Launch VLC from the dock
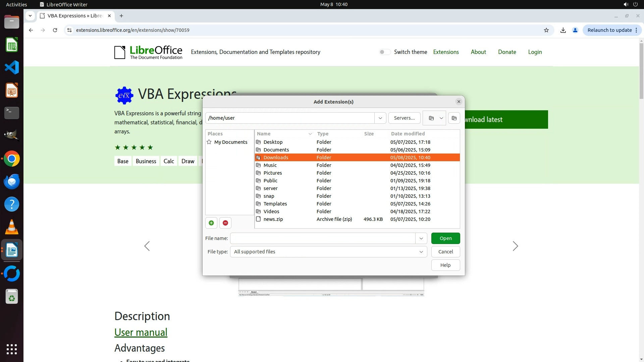 (x=12, y=227)
